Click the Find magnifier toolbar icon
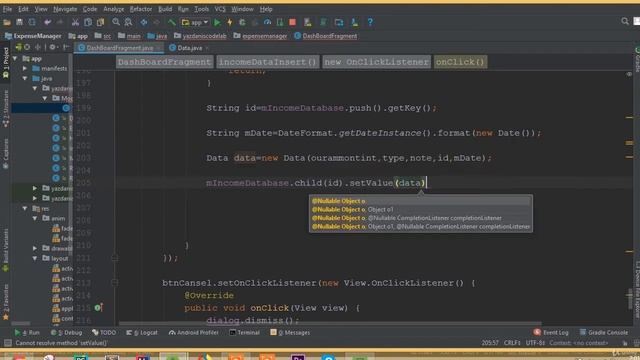The width and height of the screenshot is (640, 360). coord(116,22)
